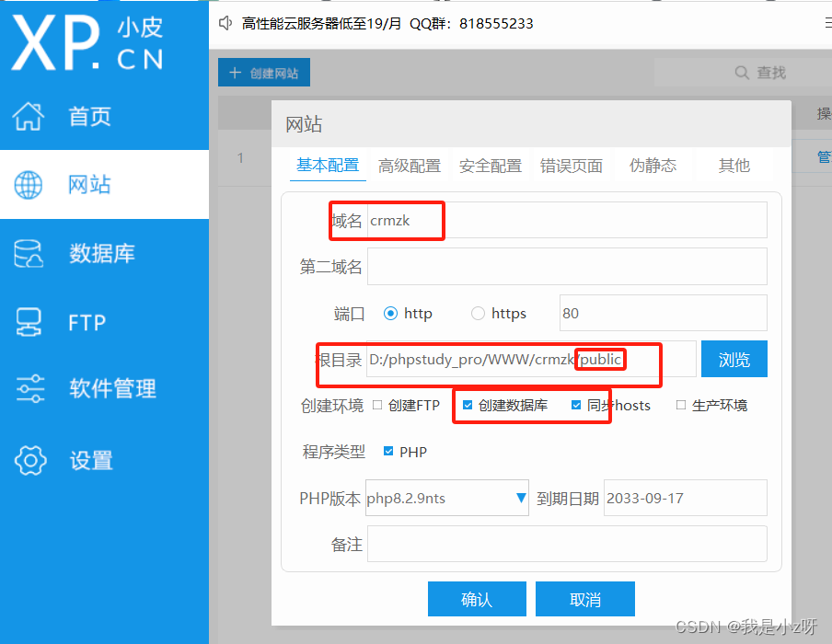Click the 浏览 browse button
The image size is (832, 644).
pos(734,359)
